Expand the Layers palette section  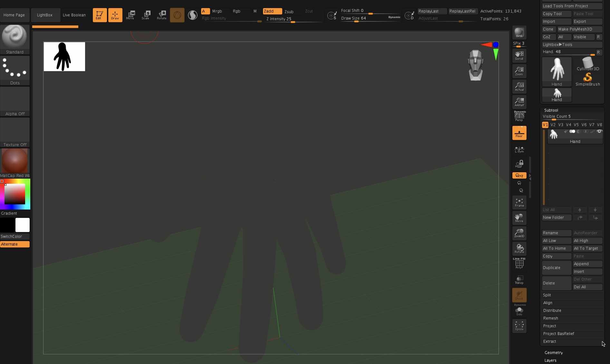[x=550, y=360]
